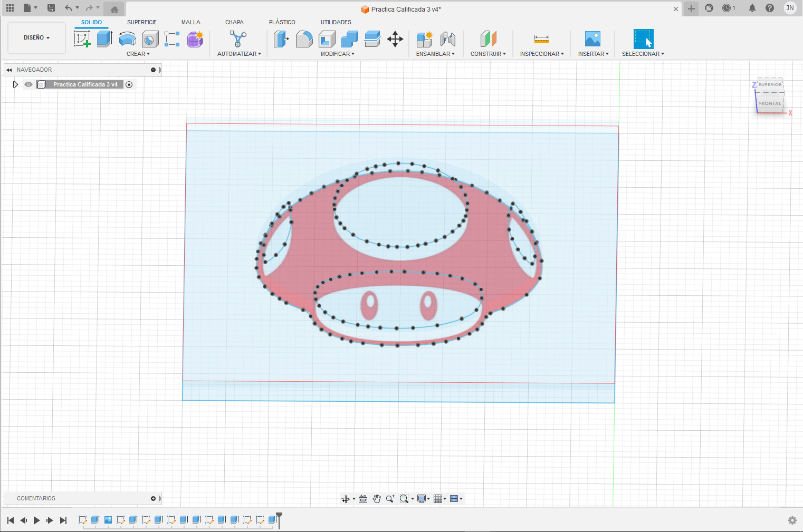Screen dimensions: 803x532
Task: Click the SUPERIOR face of the ViewCube
Action: 770,85
